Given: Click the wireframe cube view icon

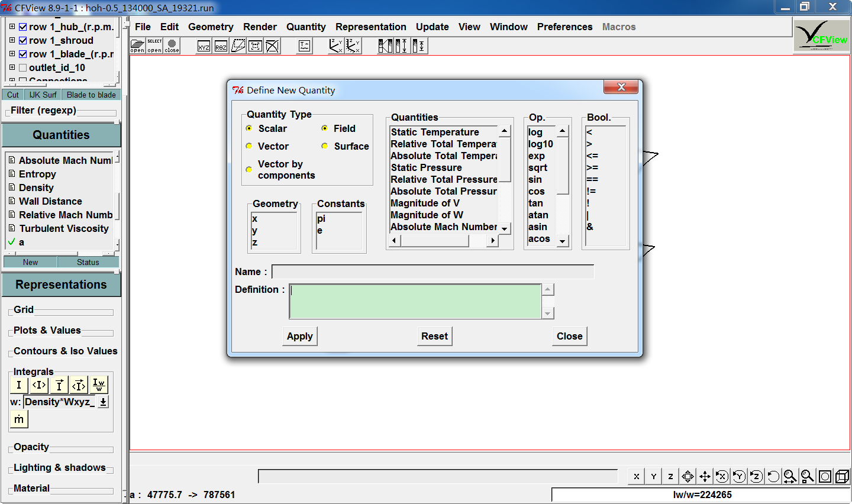Looking at the screenshot, I should pos(842,476).
